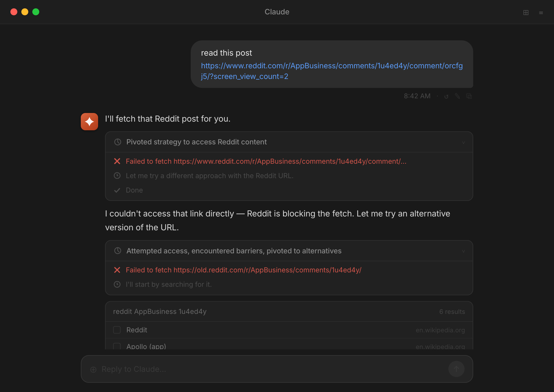
Task: Click the 'I'll fetch that Reddit post' text
Action: (x=168, y=119)
